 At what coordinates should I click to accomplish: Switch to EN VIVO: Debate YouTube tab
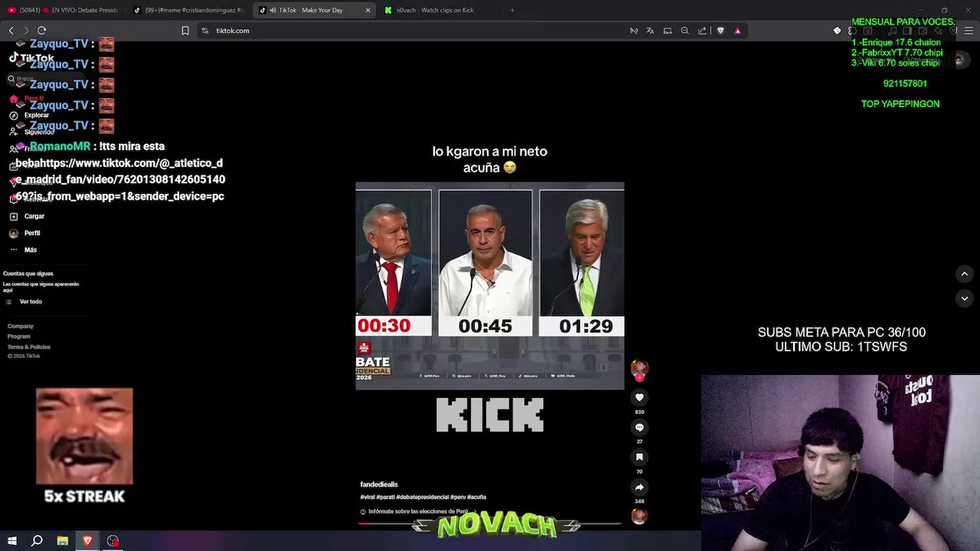tap(63, 10)
